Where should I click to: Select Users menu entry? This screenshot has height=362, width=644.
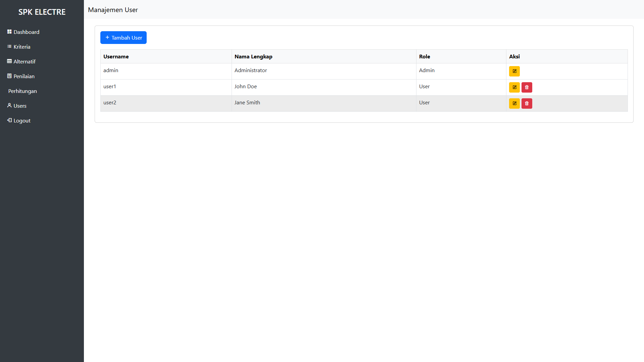pos(42,106)
